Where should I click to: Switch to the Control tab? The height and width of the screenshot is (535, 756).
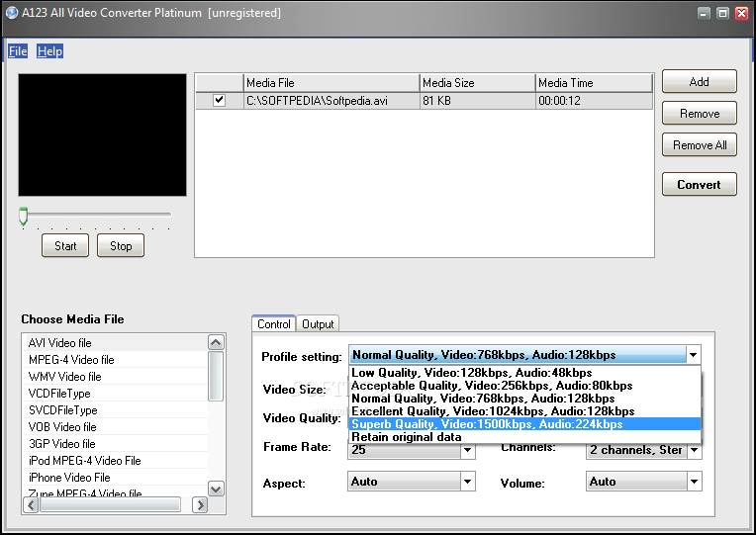[x=274, y=324]
